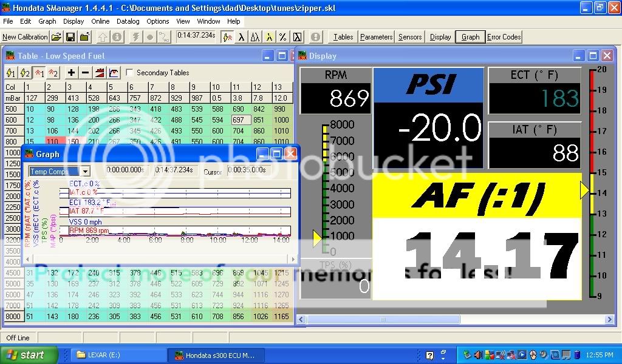The height and width of the screenshot is (364, 622).
Task: Click the volume speaker tray icon
Action: click(479, 355)
